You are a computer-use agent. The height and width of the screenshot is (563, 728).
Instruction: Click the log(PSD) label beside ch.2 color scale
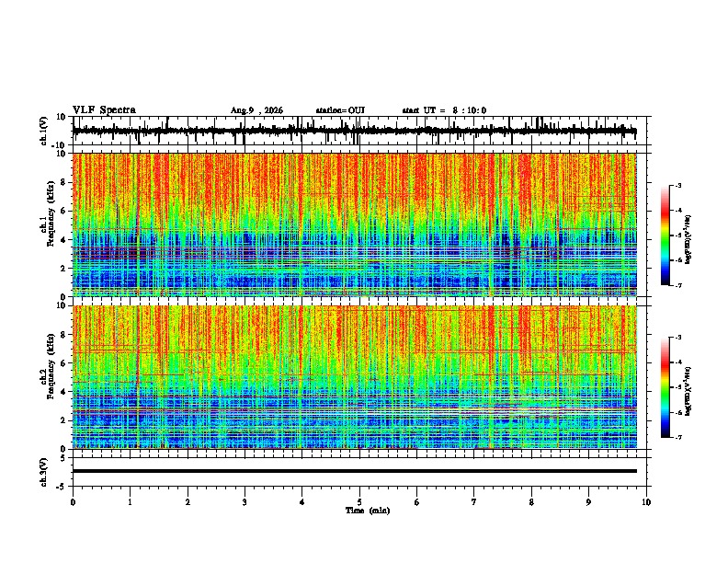[688, 392]
